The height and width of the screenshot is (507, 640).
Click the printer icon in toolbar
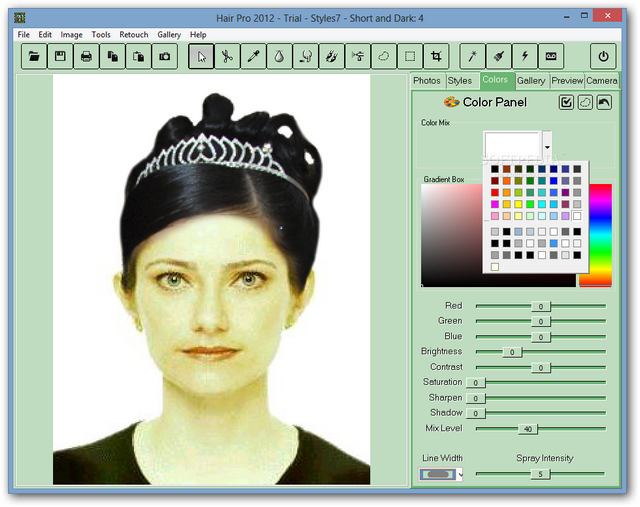[x=87, y=57]
